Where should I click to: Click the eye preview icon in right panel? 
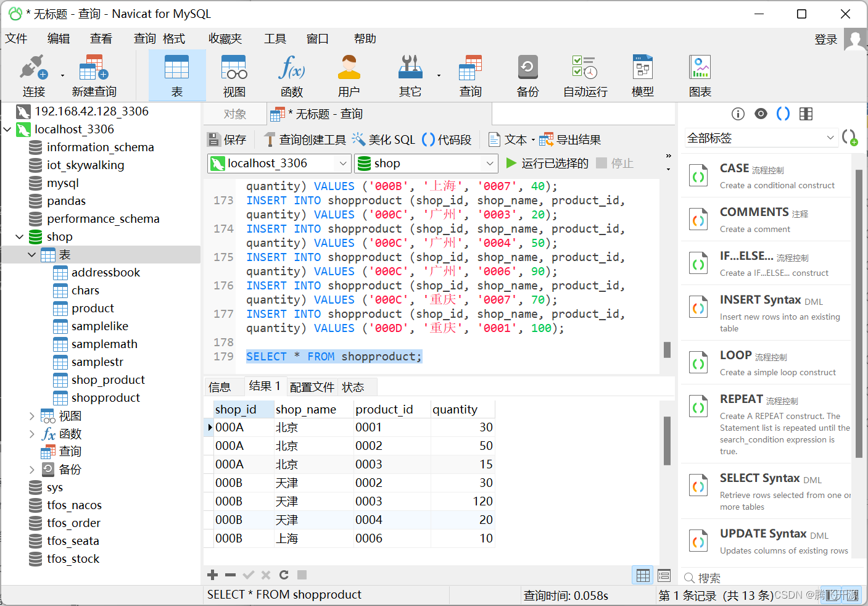761,114
